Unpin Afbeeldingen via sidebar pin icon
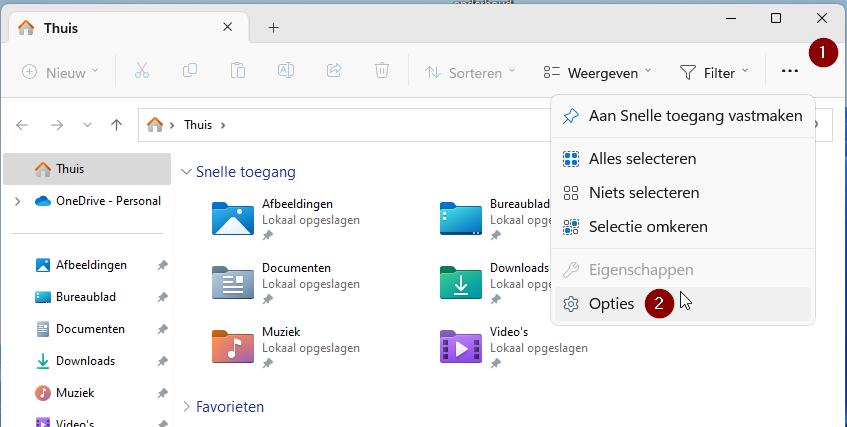The height and width of the screenshot is (427, 847). (162, 265)
